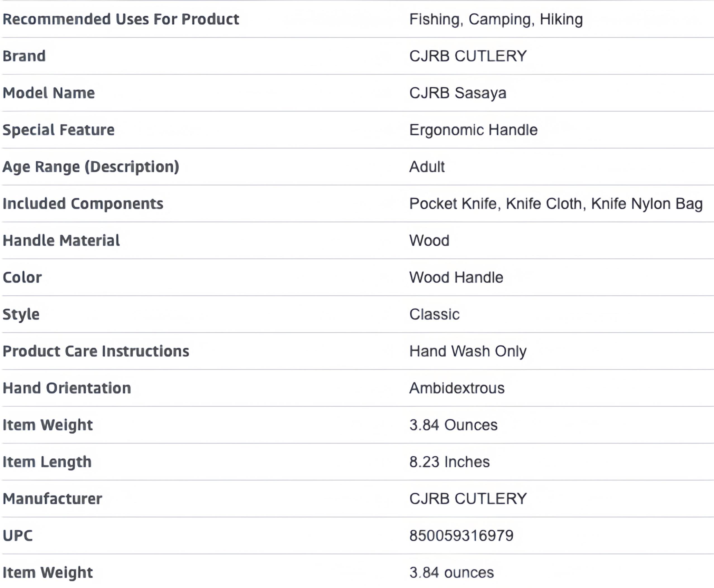This screenshot has height=588, width=714.
Task: Click the "Special Feature" label
Action: coord(59,130)
